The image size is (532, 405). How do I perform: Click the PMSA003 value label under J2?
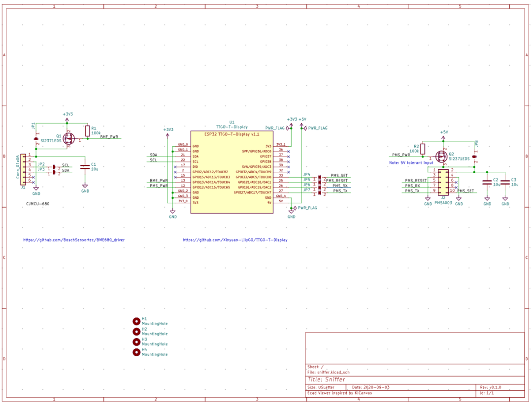[443, 203]
